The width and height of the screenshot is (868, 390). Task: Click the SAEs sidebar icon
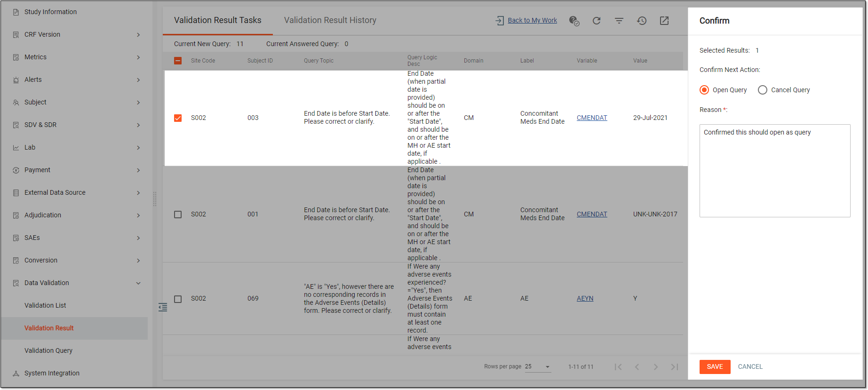[16, 238]
